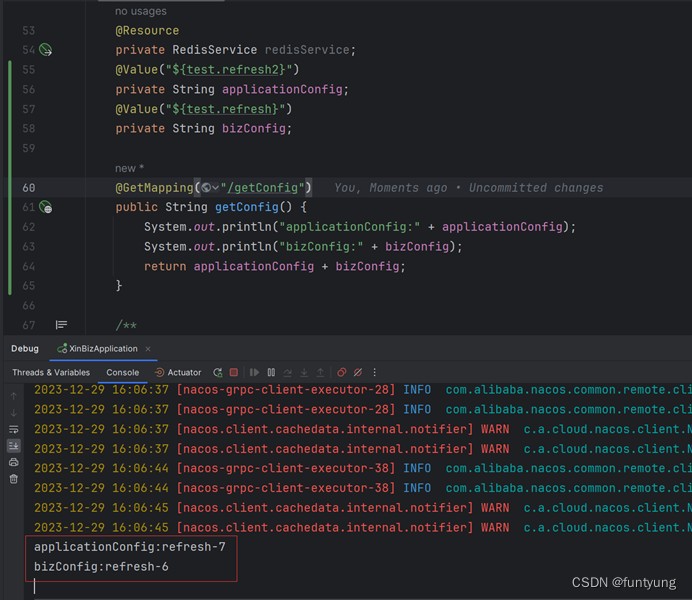Click the first 16:06:37 nacos-grpc-client-executor-28 log line
Viewport: 692px width, 600px height.
point(363,390)
